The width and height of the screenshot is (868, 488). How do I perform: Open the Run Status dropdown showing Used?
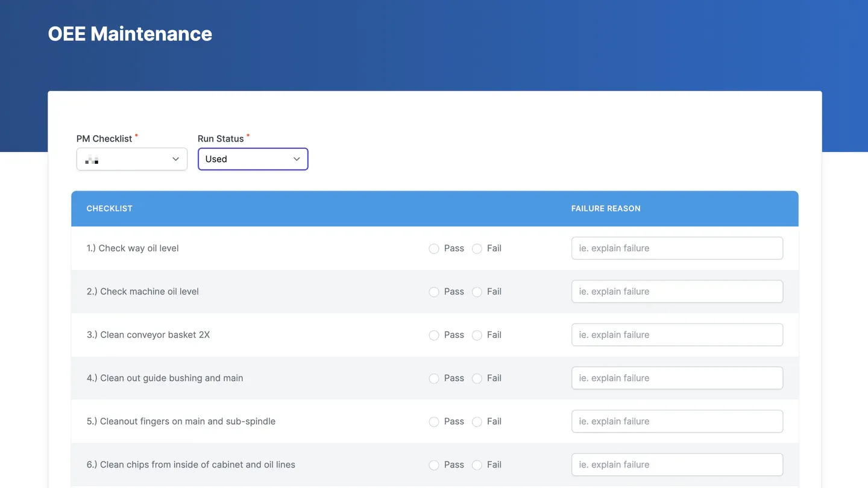coord(253,159)
